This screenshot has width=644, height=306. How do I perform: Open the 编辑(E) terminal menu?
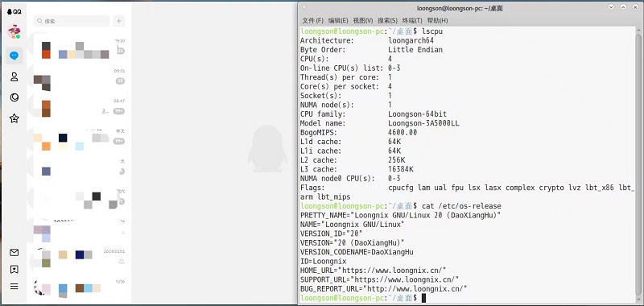(x=338, y=20)
